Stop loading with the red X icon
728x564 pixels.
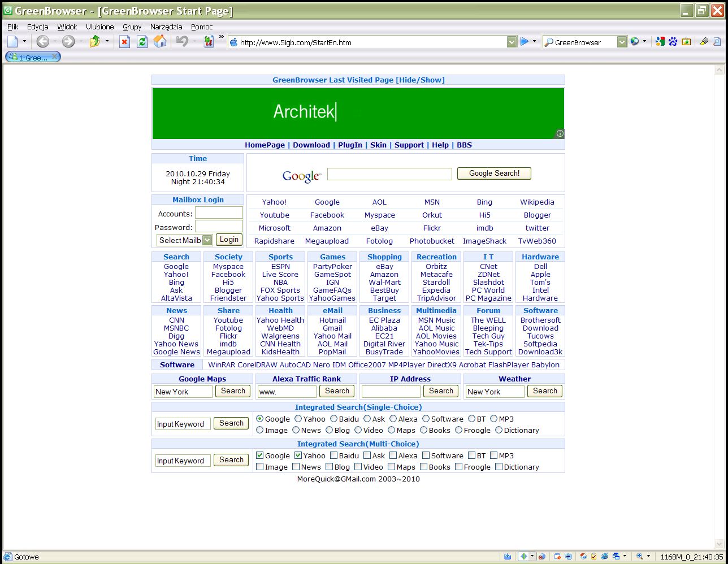125,41
